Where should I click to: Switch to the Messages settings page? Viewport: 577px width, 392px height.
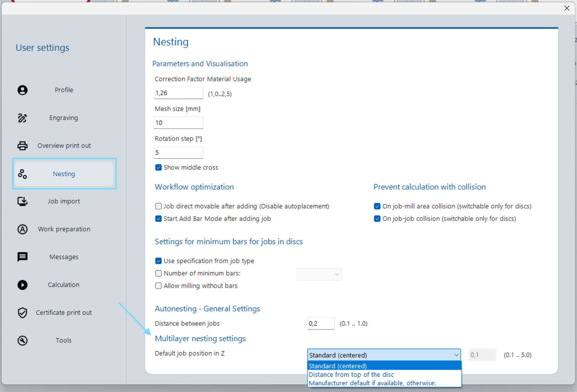[x=63, y=257]
